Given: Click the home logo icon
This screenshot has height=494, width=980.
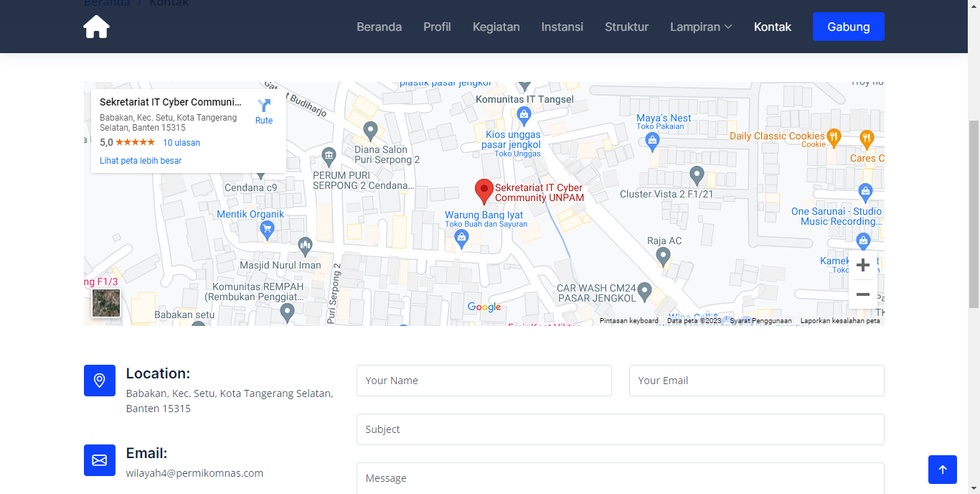Looking at the screenshot, I should pos(96,27).
